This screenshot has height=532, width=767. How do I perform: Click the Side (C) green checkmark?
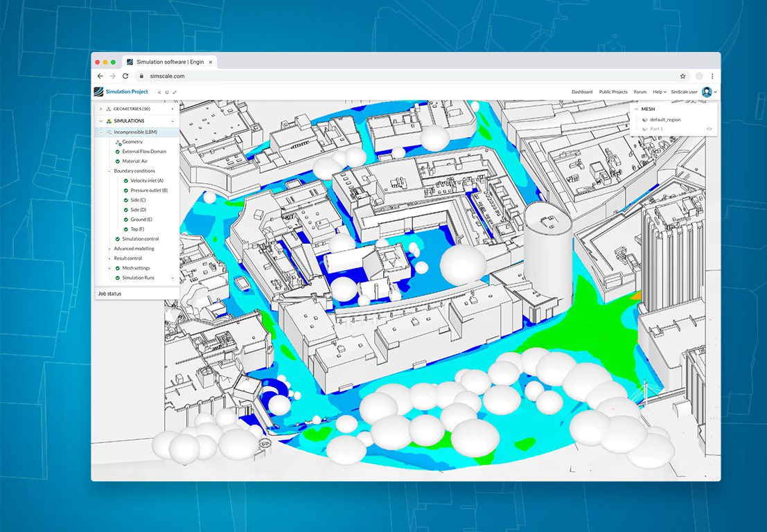click(x=125, y=200)
